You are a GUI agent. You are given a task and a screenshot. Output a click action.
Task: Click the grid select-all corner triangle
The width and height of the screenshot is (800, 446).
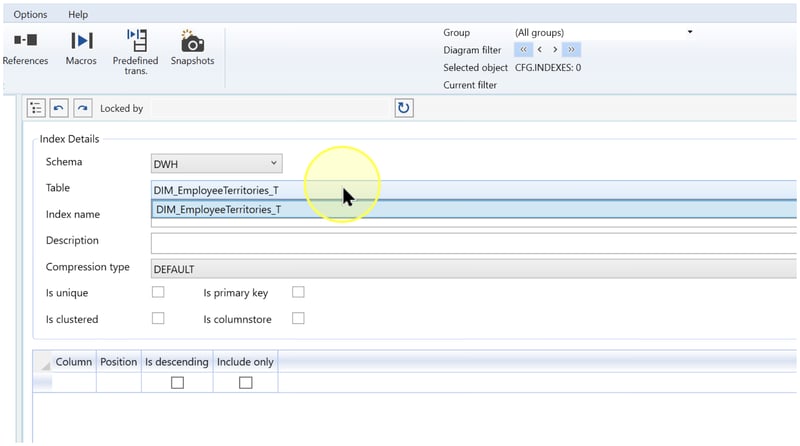[45, 365]
